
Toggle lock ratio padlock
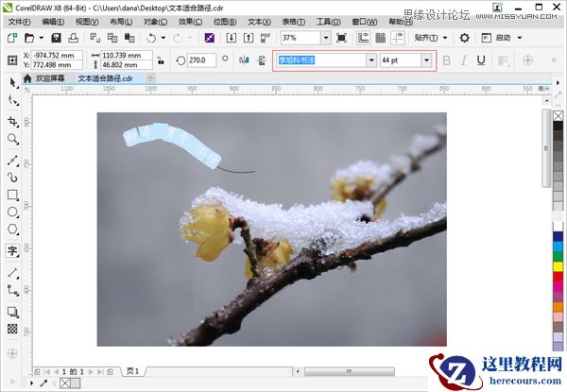[x=161, y=60]
